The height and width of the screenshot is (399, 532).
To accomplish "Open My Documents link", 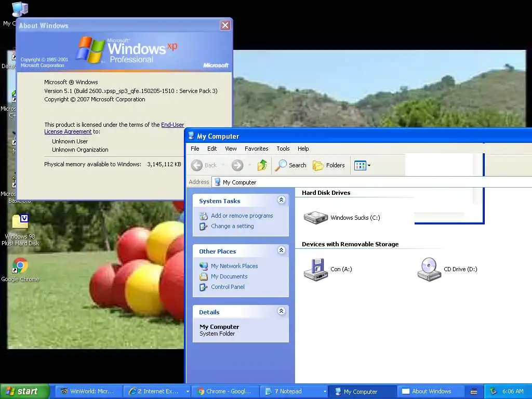I will click(x=229, y=276).
